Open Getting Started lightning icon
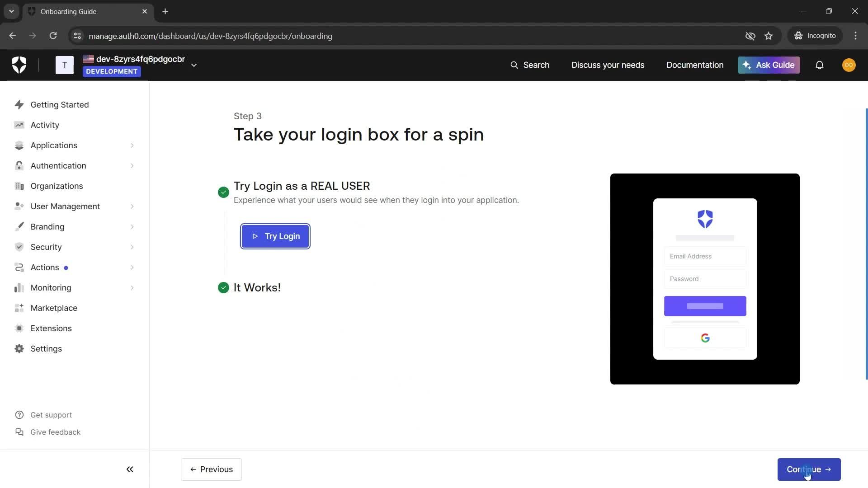The width and height of the screenshot is (868, 488). [x=19, y=105]
